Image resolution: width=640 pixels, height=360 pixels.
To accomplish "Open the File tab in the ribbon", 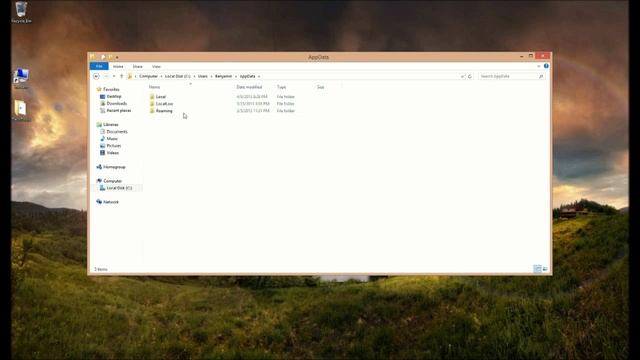I will [99, 66].
